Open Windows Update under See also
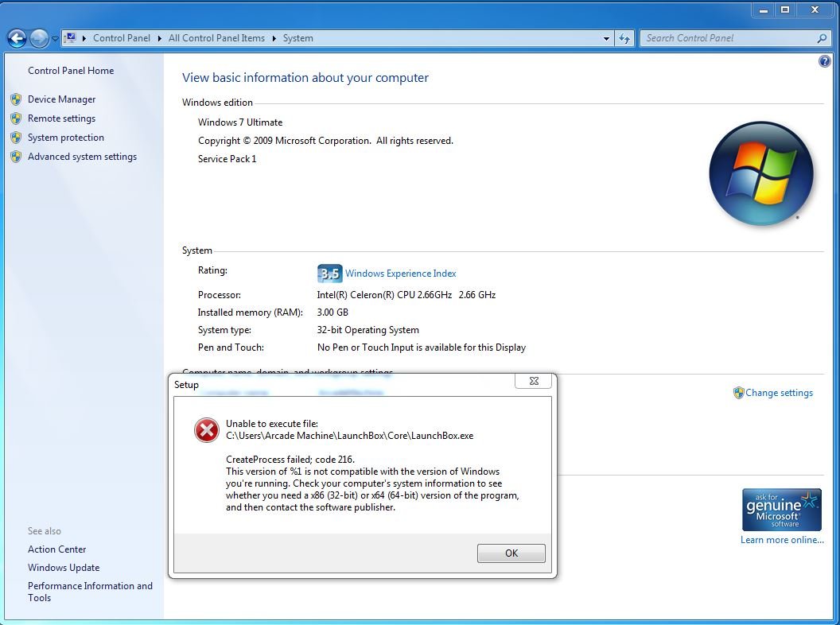Viewport: 840px width, 625px height. pyautogui.click(x=64, y=568)
